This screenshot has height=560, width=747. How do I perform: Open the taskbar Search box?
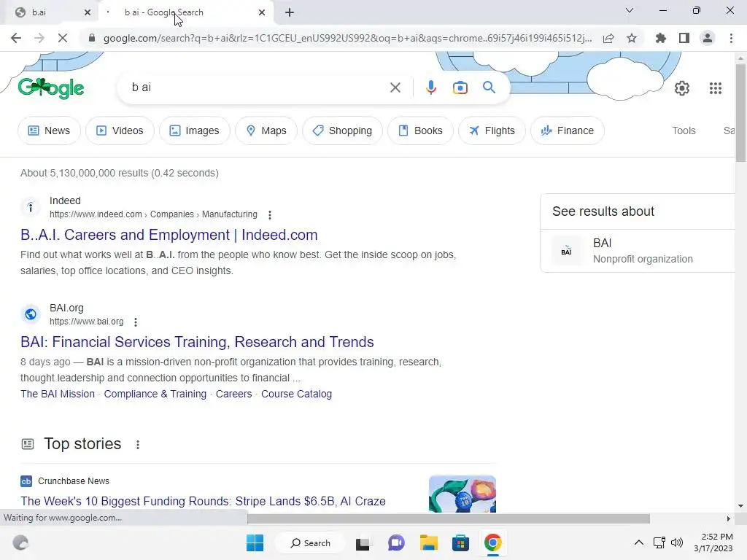coord(311,542)
